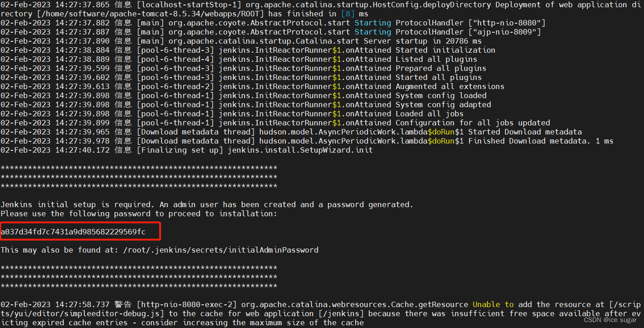This screenshot has height=328, width=644.
Task: Click the "Loaded all jobs" log message
Action: click(x=430, y=114)
